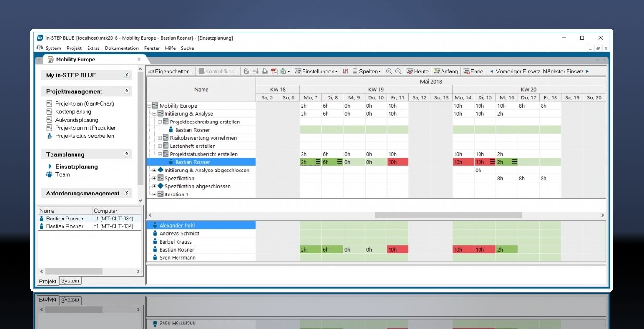The image size is (644, 329).
Task: Close the Mobility Europe tab
Action: (x=139, y=60)
